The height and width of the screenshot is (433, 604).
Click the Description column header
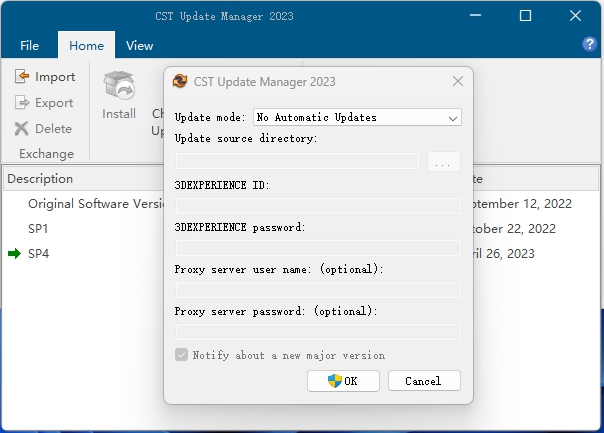pyautogui.click(x=83, y=179)
